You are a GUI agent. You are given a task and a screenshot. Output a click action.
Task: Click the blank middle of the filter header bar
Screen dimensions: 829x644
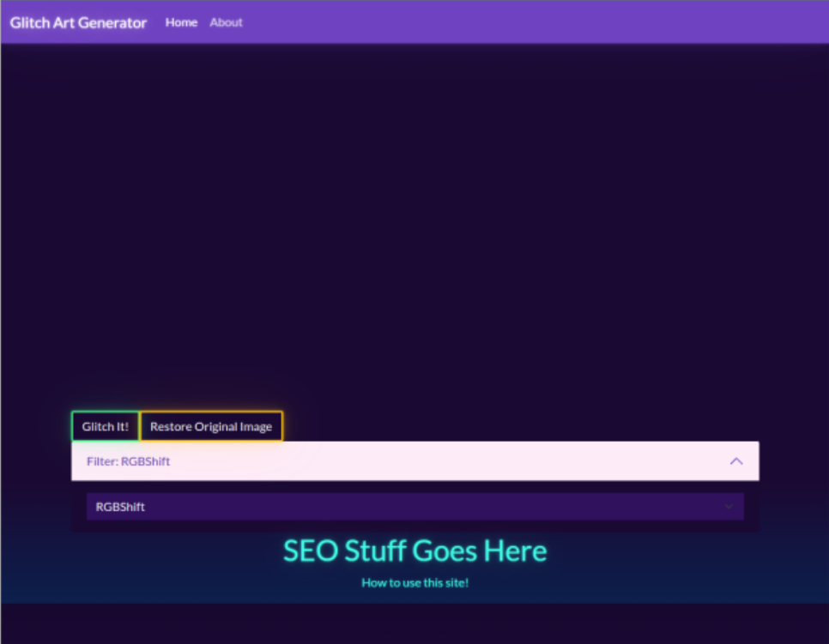point(429,461)
